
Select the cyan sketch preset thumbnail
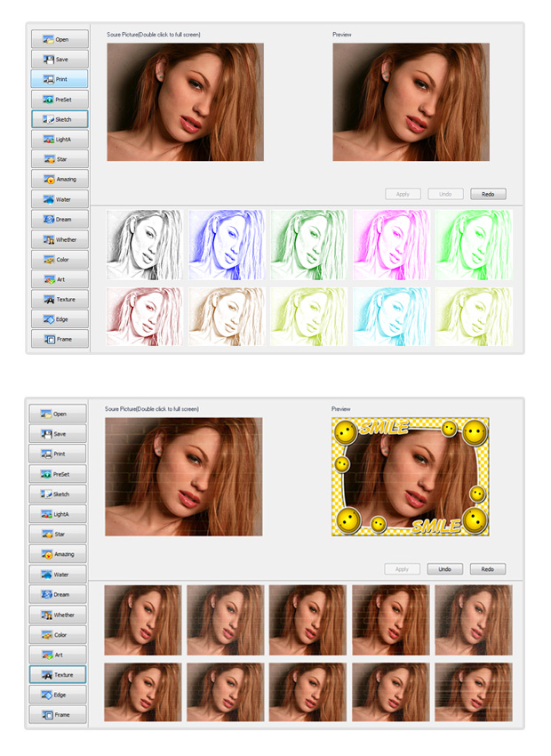tap(392, 317)
